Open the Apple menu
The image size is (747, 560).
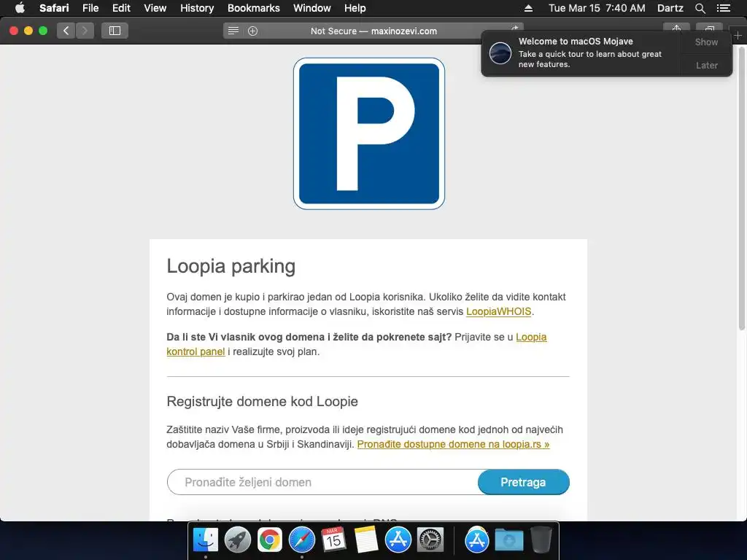(20, 8)
